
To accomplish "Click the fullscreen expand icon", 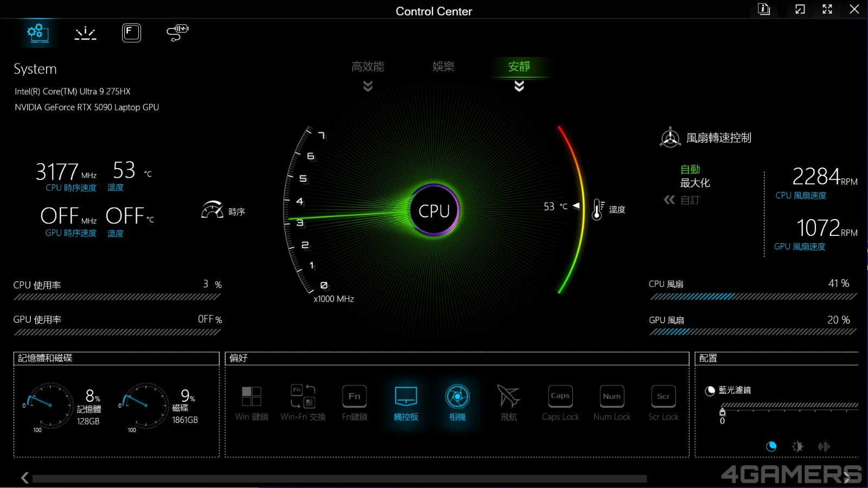I will click(827, 9).
